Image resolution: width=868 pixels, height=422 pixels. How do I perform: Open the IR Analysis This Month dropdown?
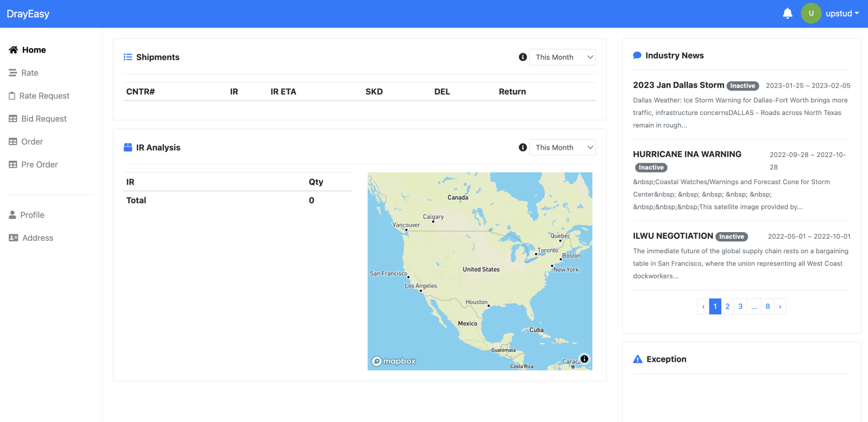pyautogui.click(x=563, y=147)
